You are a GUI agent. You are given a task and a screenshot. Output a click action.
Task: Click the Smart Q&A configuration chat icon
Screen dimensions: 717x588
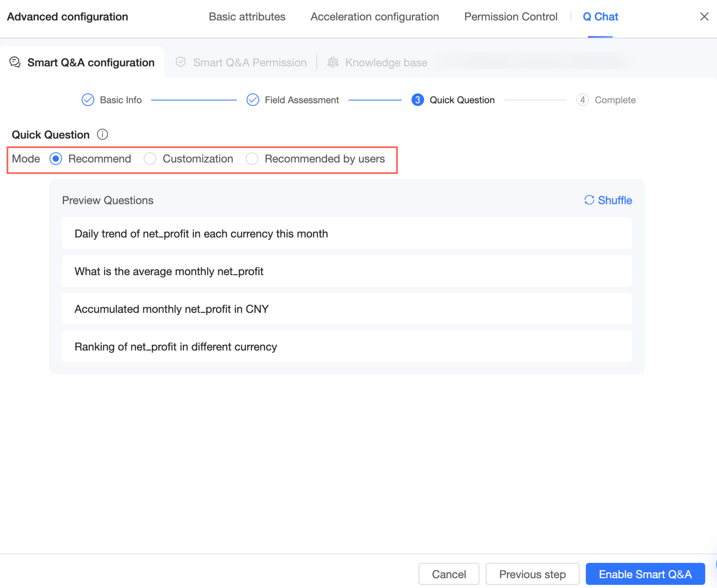15,62
